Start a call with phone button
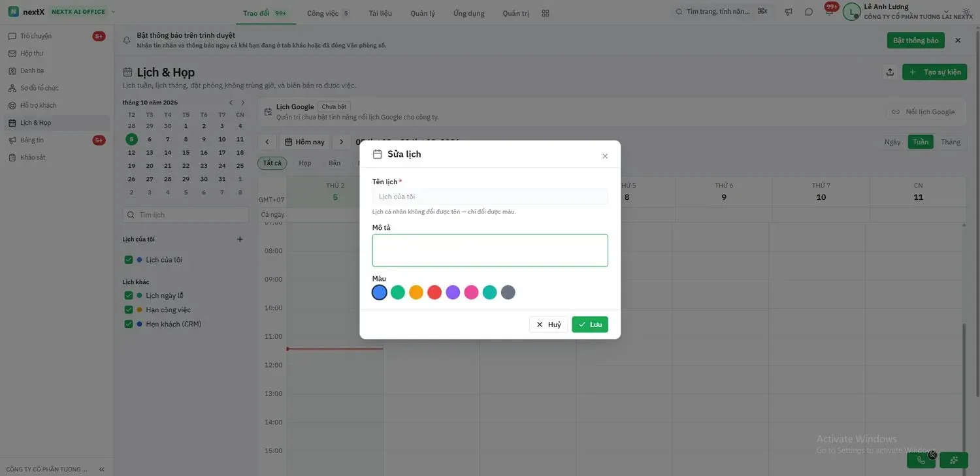 coord(921,460)
